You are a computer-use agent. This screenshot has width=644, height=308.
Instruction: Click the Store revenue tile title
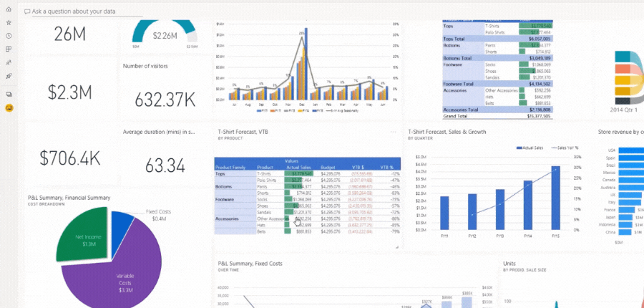[x=621, y=132]
